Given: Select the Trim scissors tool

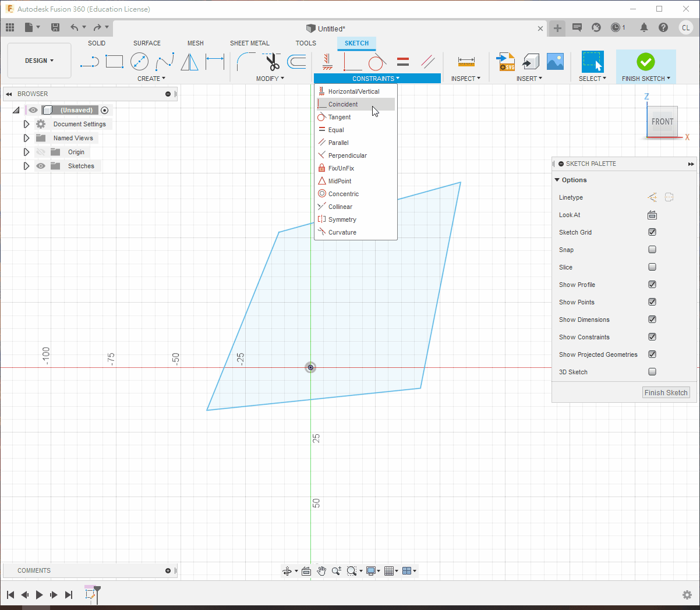Looking at the screenshot, I should [272, 62].
